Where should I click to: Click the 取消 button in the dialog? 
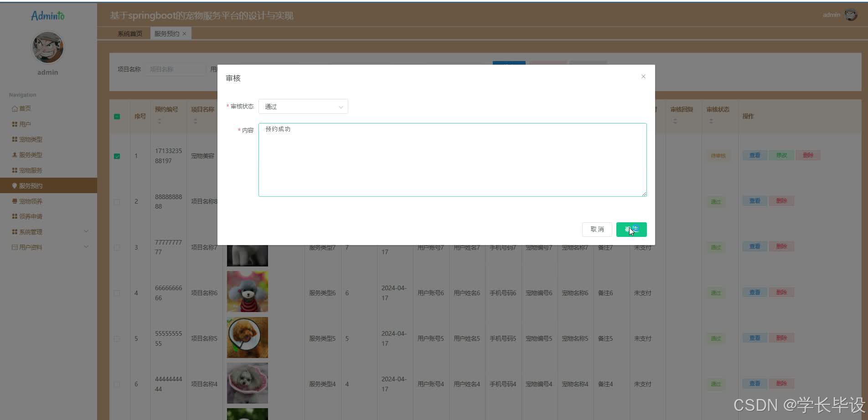[597, 230]
